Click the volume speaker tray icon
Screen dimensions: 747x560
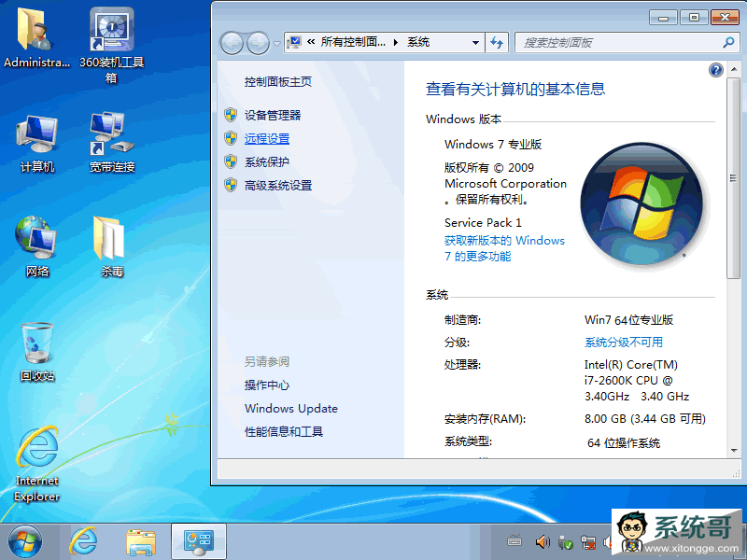[x=543, y=542]
